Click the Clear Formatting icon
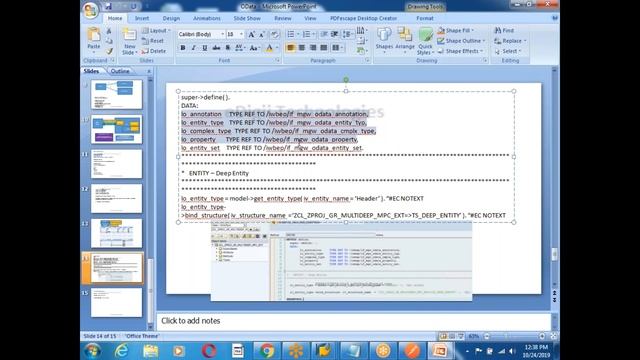Image resolution: width=640 pixels, height=360 pixels. click(274, 35)
